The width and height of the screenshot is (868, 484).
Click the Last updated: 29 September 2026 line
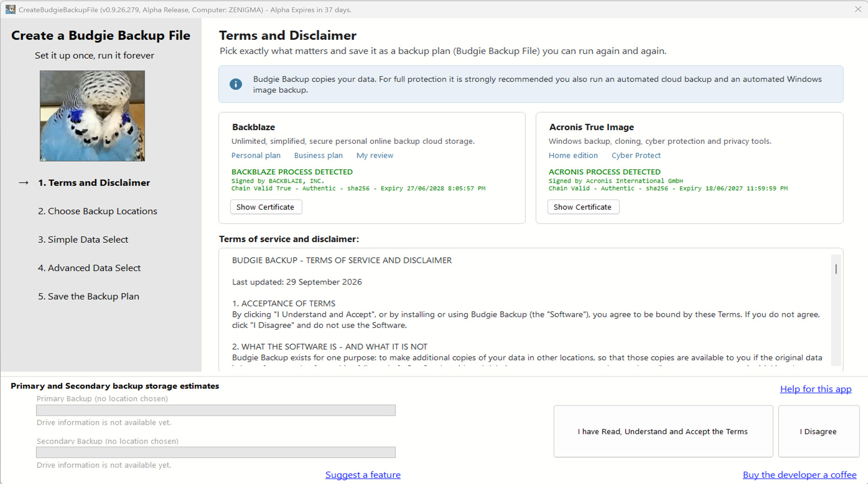coord(297,282)
